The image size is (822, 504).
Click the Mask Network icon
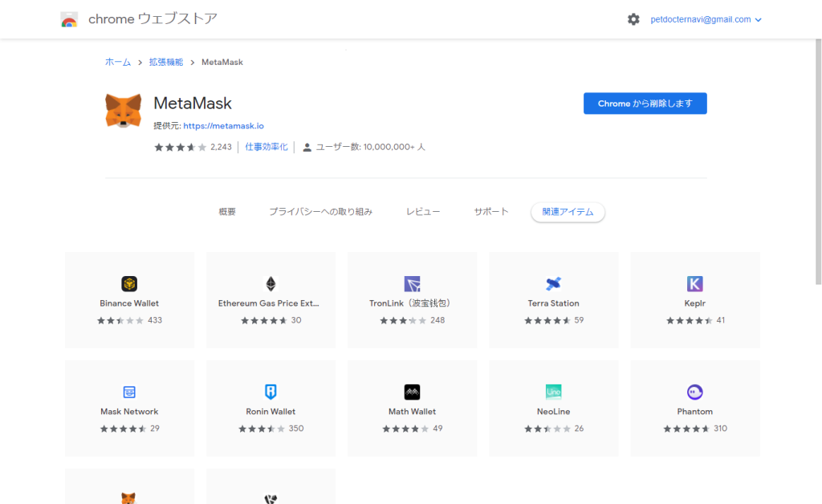(129, 392)
